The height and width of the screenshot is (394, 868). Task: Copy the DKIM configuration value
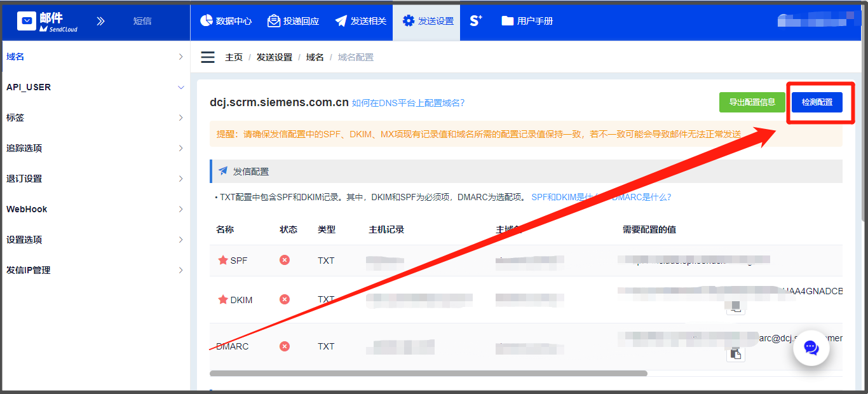pyautogui.click(x=735, y=307)
